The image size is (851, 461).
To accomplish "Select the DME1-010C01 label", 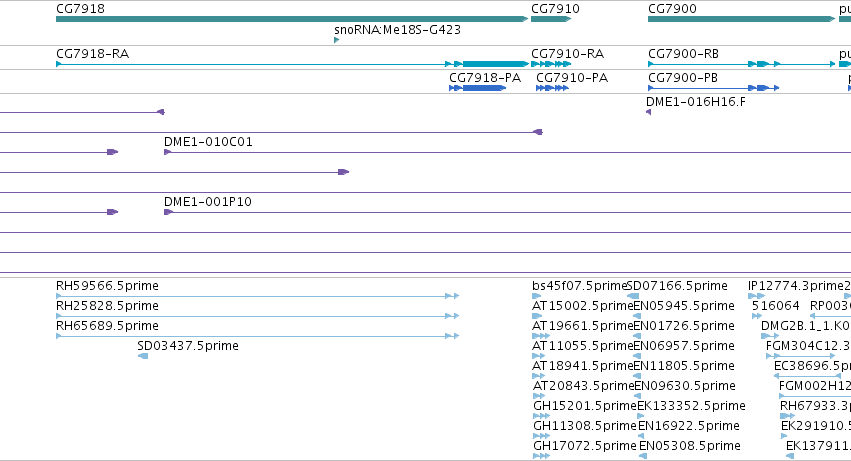I will [208, 142].
